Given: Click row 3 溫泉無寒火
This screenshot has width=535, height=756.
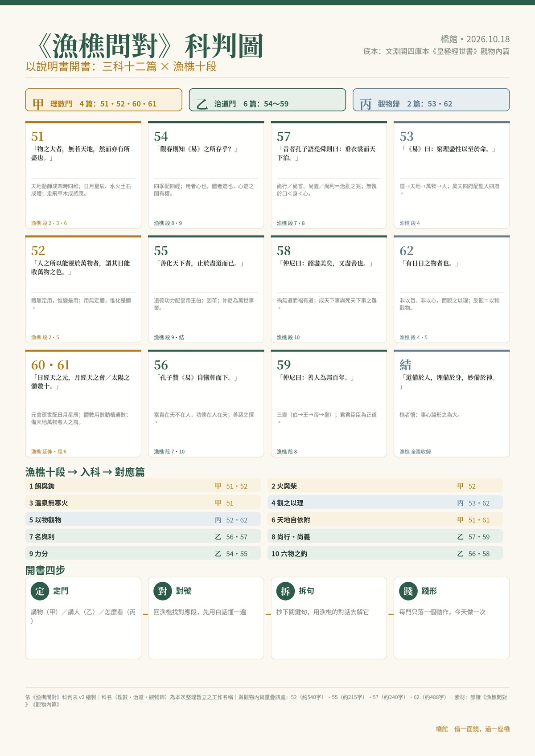Looking at the screenshot, I should 143,503.
